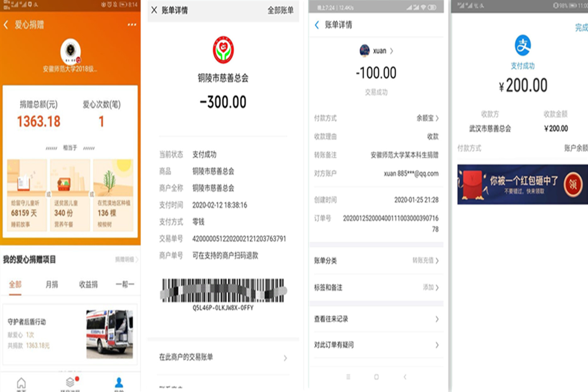This screenshot has width=588, height=392.
Task: Select the 收益捐 tab
Action: pos(88,284)
